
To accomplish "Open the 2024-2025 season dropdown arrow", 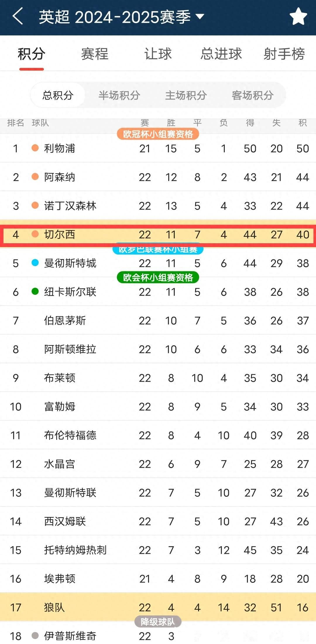I will coord(200,16).
